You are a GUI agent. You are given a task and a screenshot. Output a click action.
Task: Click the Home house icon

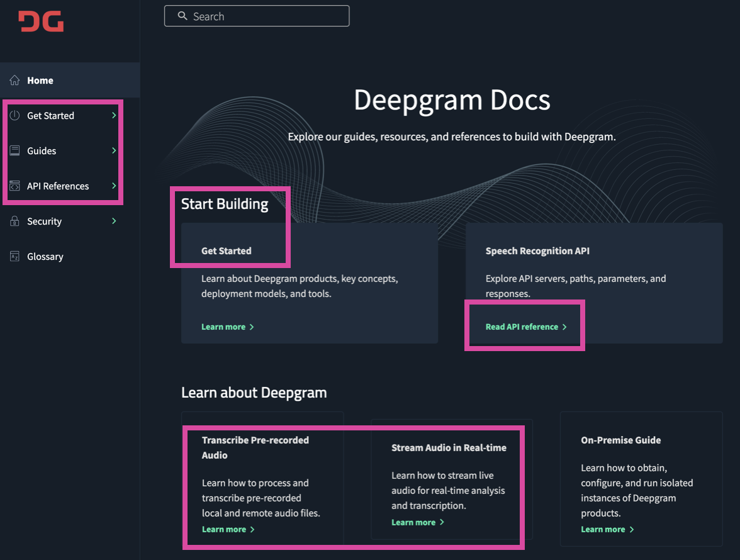pyautogui.click(x=14, y=80)
